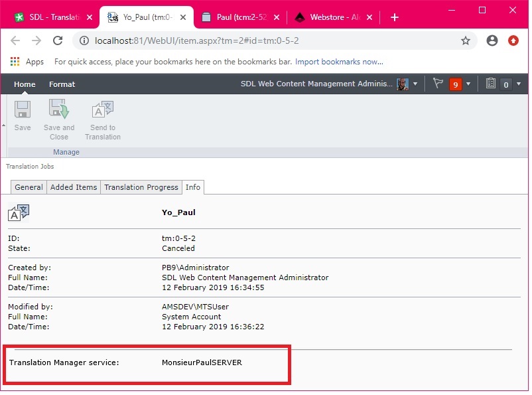Click the red update extension icon

513,40
